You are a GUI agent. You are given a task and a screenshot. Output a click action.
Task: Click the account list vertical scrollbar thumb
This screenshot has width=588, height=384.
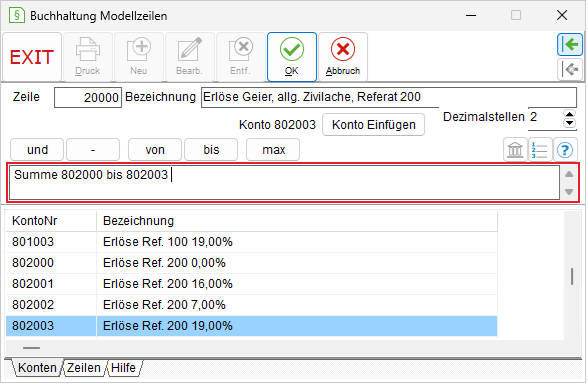coord(572,276)
